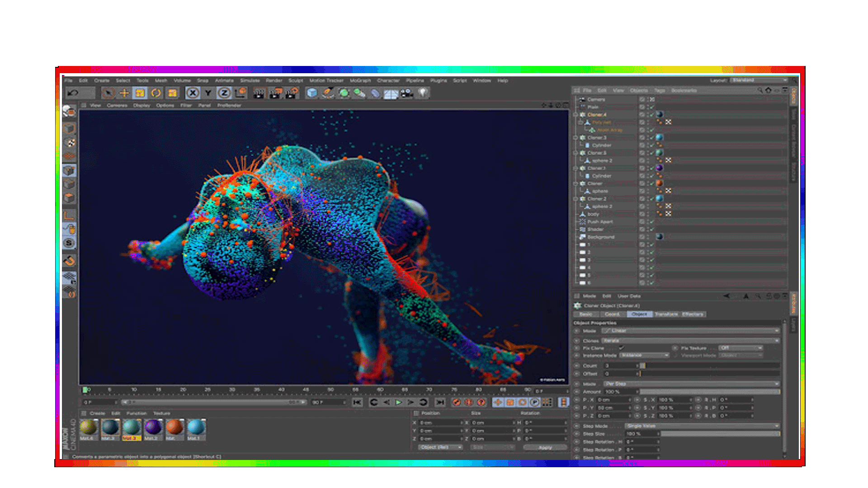868x488 pixels.
Task: Lock the X axis with the X toolbar icon
Action: [192, 93]
